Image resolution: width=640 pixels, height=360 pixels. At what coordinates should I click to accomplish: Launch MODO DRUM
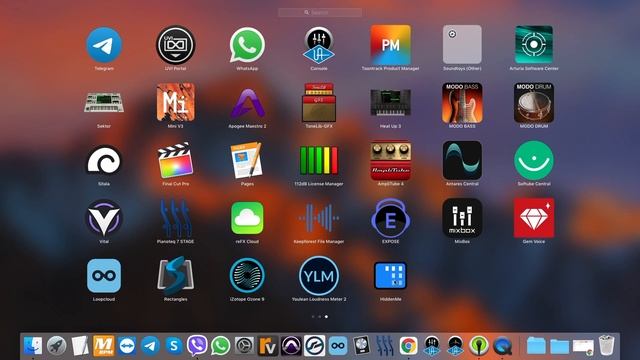click(x=534, y=102)
